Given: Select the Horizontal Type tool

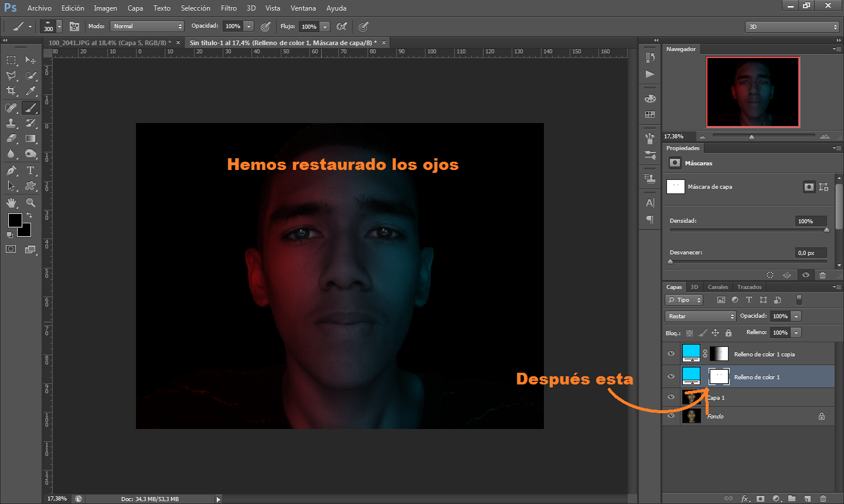Looking at the screenshot, I should pyautogui.click(x=30, y=171).
